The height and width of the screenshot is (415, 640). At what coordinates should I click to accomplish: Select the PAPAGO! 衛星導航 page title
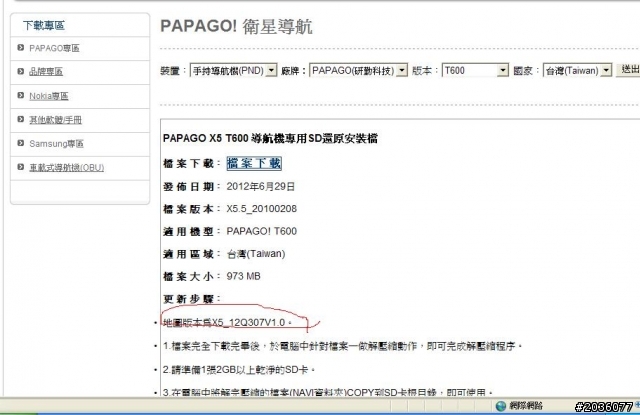click(x=236, y=27)
